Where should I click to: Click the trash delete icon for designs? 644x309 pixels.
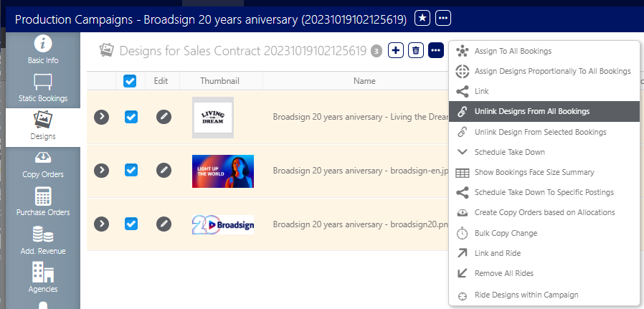click(416, 50)
